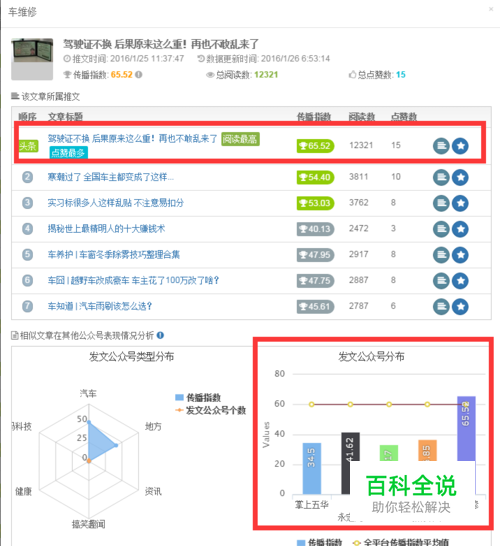Open article 揭秘世上最精明人的十大赚钱术

(106, 229)
